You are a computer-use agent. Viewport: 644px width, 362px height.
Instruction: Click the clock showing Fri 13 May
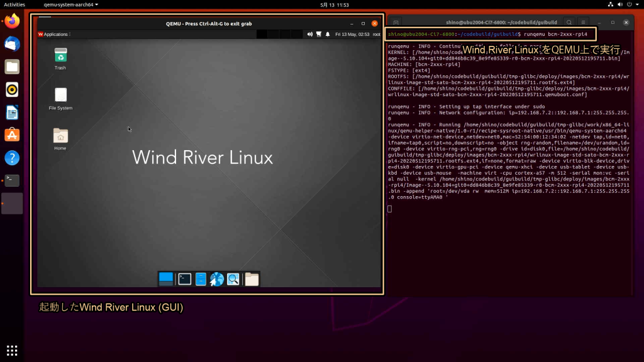point(352,34)
